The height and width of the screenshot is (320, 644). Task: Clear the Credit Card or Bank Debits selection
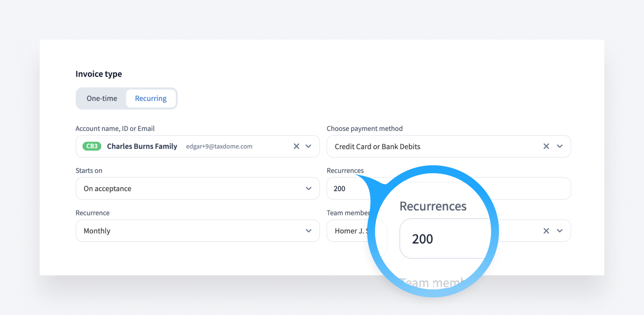click(x=546, y=146)
